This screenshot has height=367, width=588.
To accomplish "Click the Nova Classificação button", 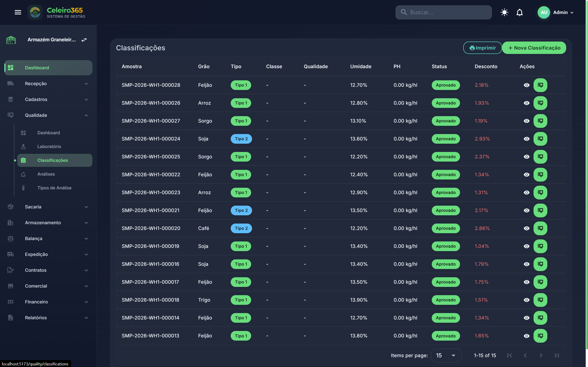I will 534,48.
